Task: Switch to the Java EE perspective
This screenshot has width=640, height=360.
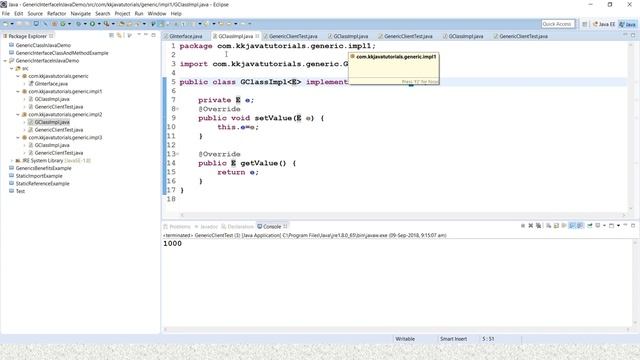Action: click(604, 24)
